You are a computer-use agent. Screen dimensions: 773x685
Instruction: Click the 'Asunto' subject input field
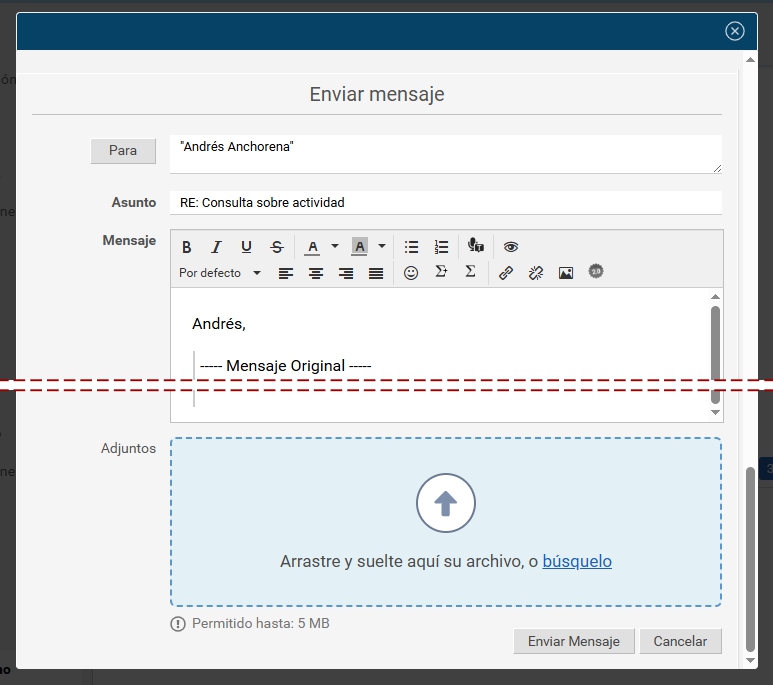click(445, 203)
